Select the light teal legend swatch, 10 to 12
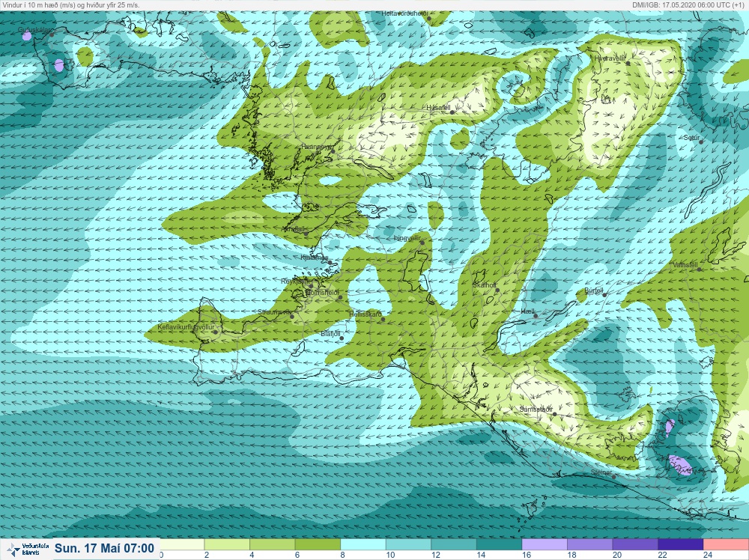 click(408, 545)
